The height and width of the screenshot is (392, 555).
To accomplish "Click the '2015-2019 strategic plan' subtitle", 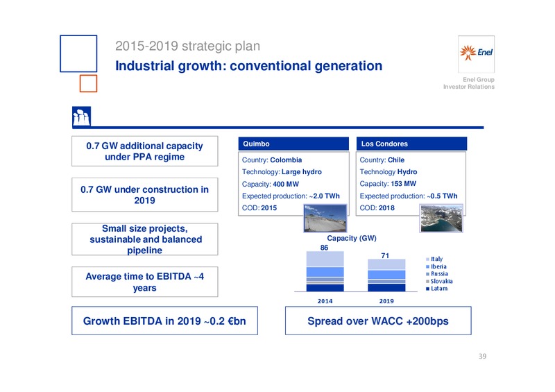I will 187,46.
